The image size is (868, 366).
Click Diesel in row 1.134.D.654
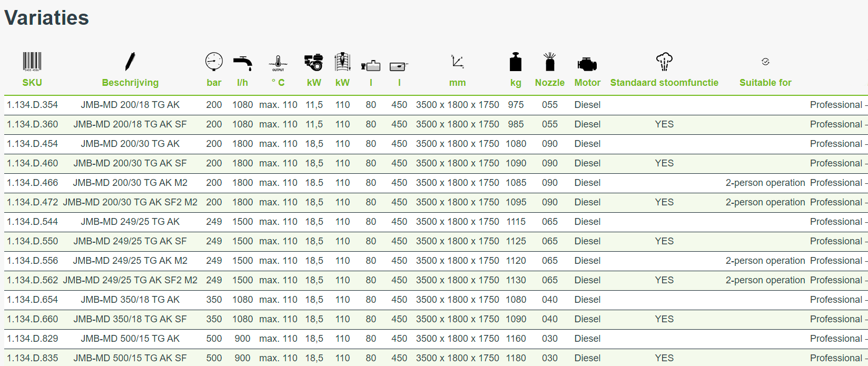point(587,300)
